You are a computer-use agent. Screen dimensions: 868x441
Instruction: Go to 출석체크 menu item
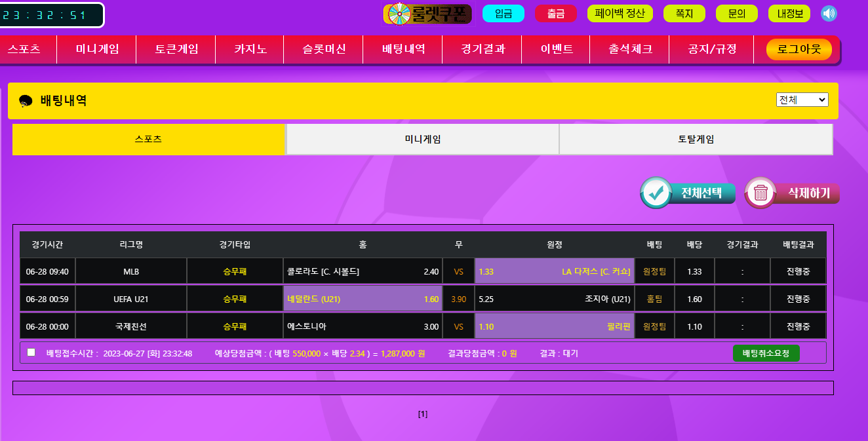pyautogui.click(x=630, y=49)
